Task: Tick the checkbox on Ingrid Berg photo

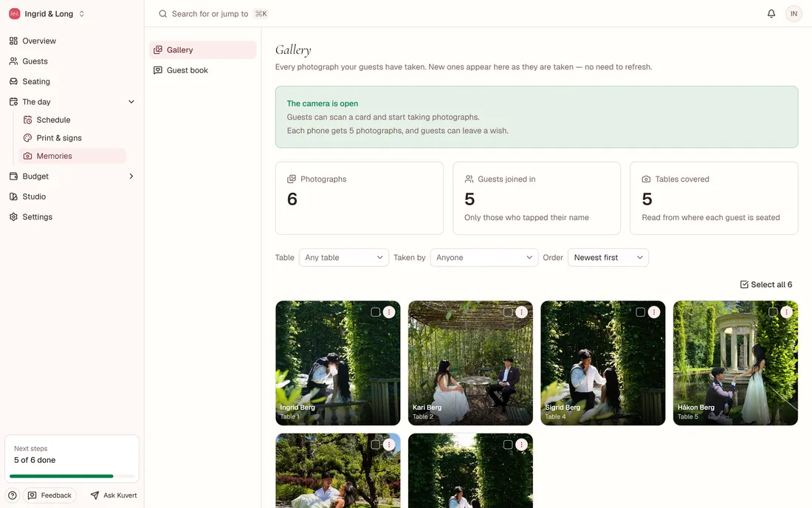Action: (376, 312)
